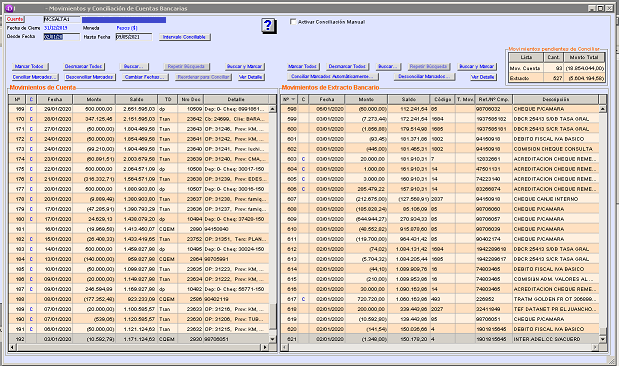
Task: Click the Ref./Nº Cmp. column header
Action: pyautogui.click(x=494, y=99)
